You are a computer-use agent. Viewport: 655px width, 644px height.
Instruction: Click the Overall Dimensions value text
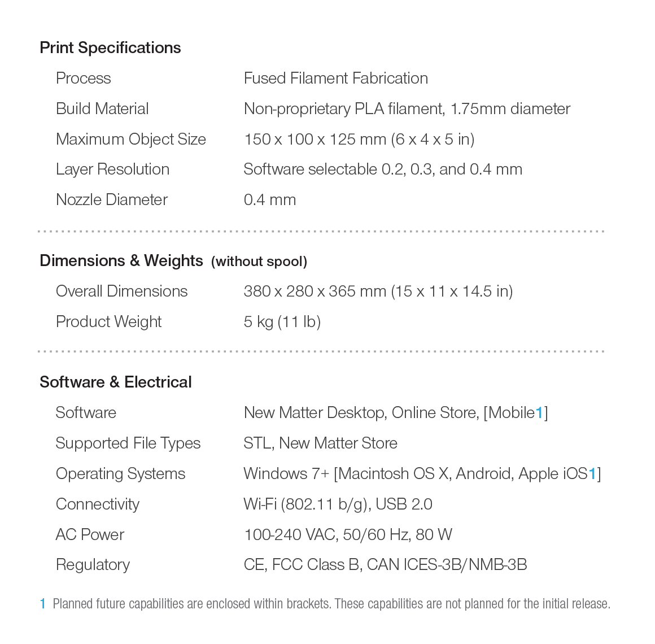click(378, 291)
